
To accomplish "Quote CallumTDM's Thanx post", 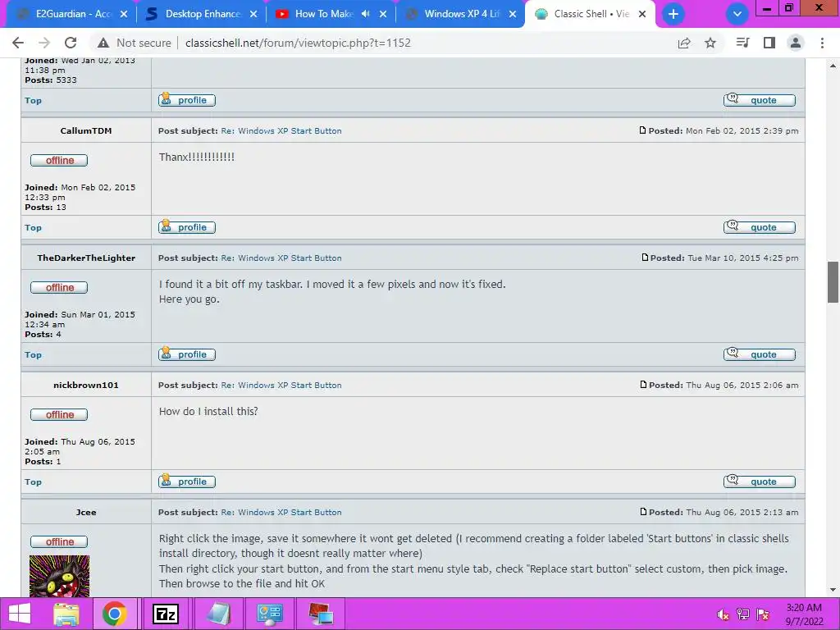I will click(759, 227).
